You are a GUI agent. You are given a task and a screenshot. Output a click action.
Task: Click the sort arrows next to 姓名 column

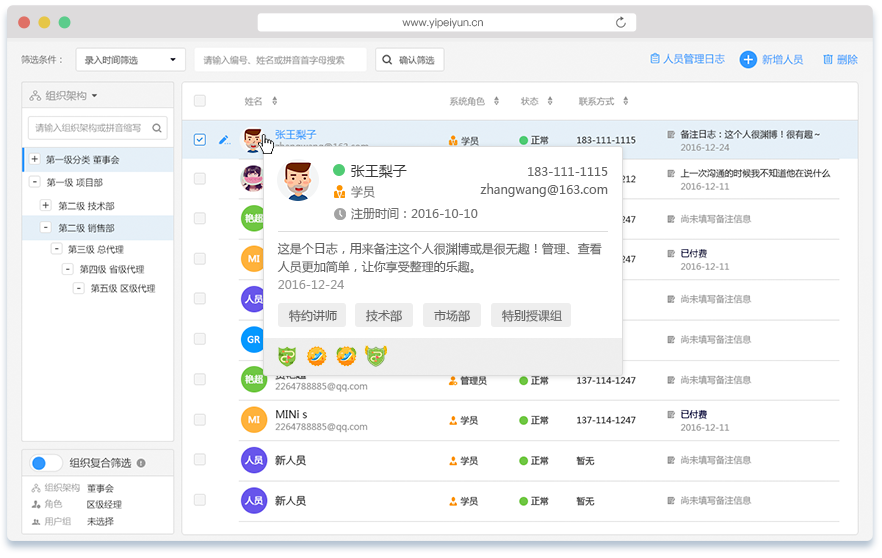tap(275, 101)
